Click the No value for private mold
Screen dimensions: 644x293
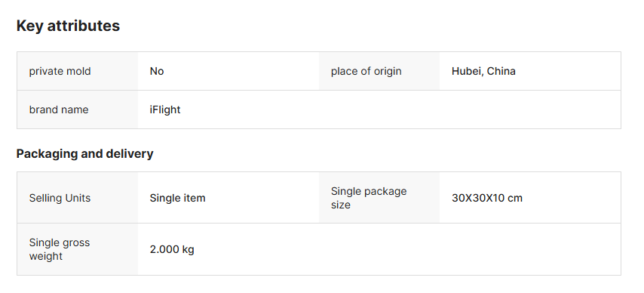157,71
